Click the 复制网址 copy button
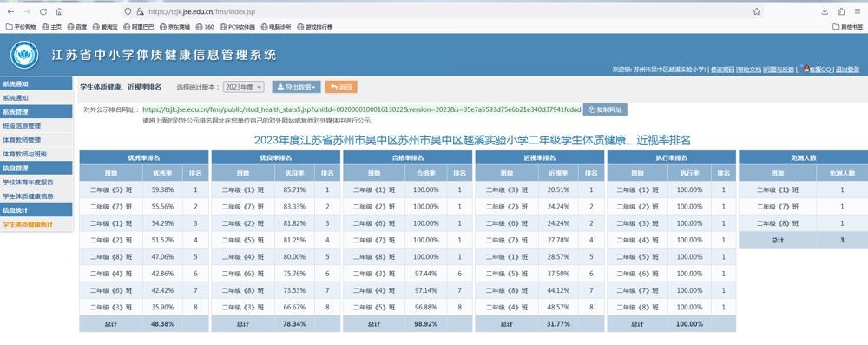Image resolution: width=868 pixels, height=345 pixels. click(605, 109)
